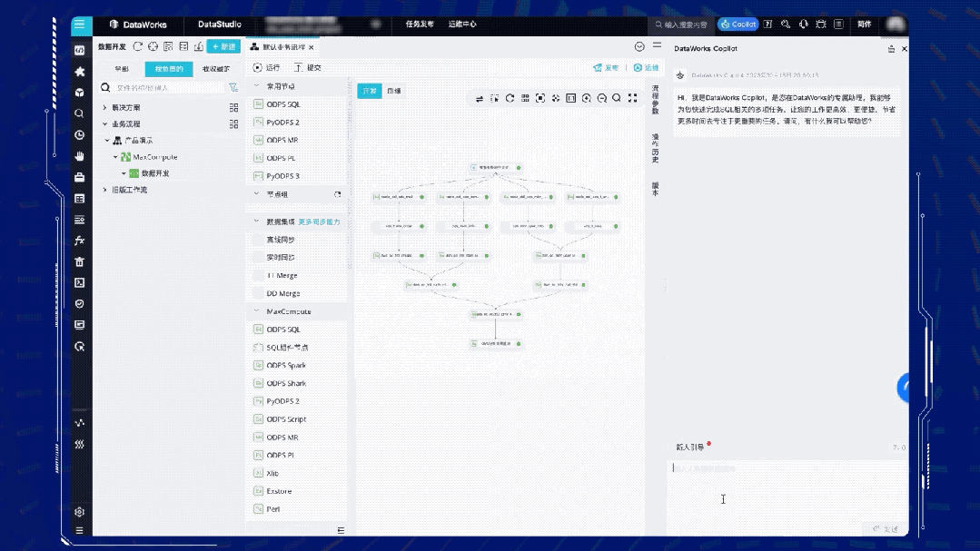
Task: Click the collapse list icon below node palette
Action: [341, 530]
